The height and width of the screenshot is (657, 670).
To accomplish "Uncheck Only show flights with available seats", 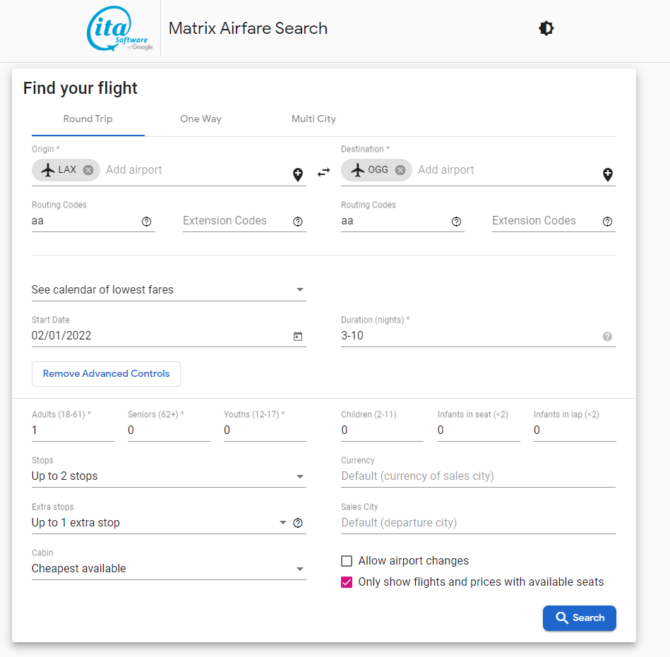I will point(347,582).
